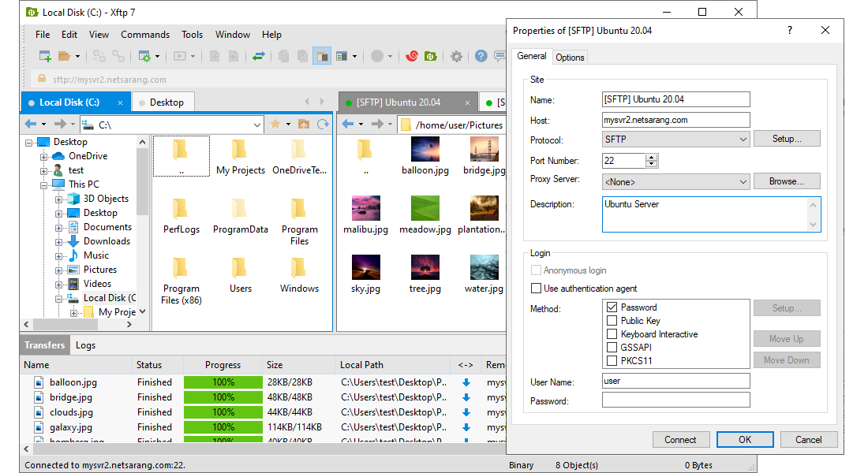Switch to the Options tab
Viewport: 868px width, 473px height.
(570, 57)
